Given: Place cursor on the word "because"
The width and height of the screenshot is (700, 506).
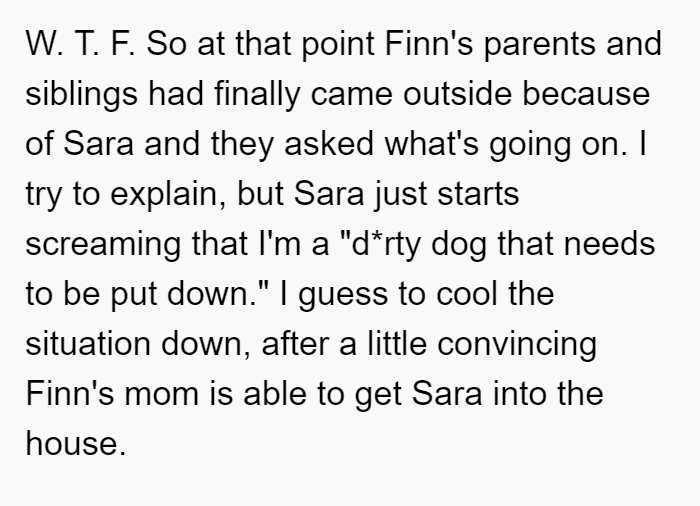Looking at the screenshot, I should 586,94.
